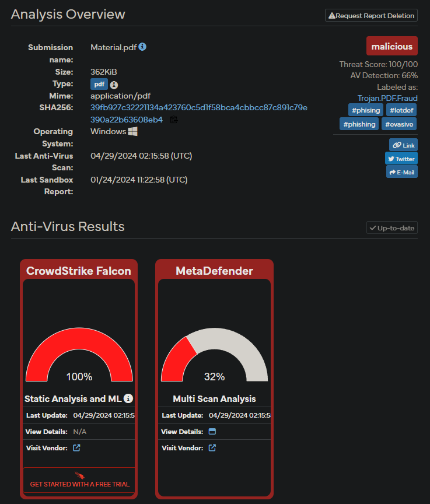The image size is (430, 504).
Task: Open the SHA256 hash link
Action: 198,114
